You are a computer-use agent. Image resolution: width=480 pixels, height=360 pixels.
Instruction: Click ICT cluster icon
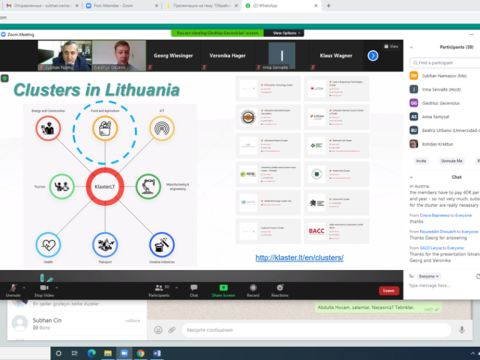[162, 128]
